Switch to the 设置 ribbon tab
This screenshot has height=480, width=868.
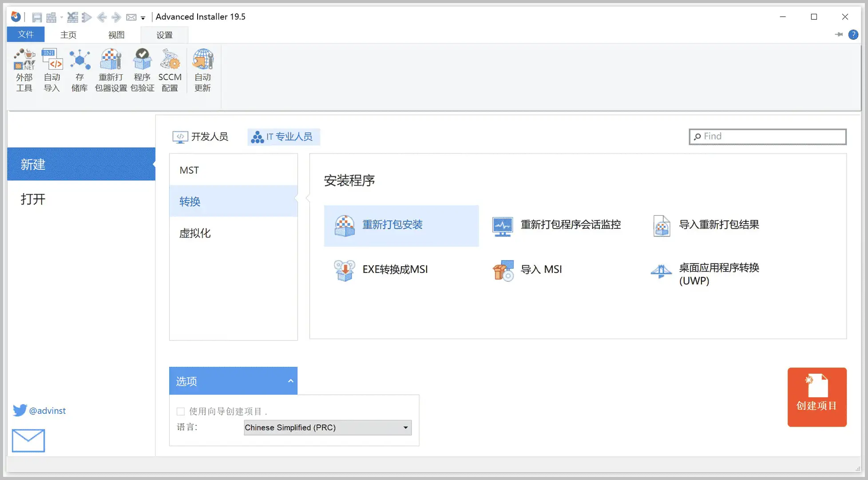pyautogui.click(x=164, y=35)
